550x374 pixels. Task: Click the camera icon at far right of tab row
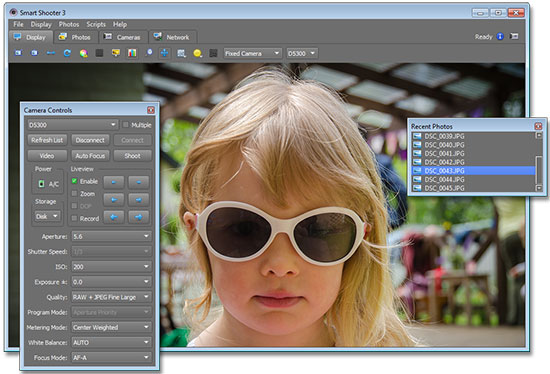(514, 36)
